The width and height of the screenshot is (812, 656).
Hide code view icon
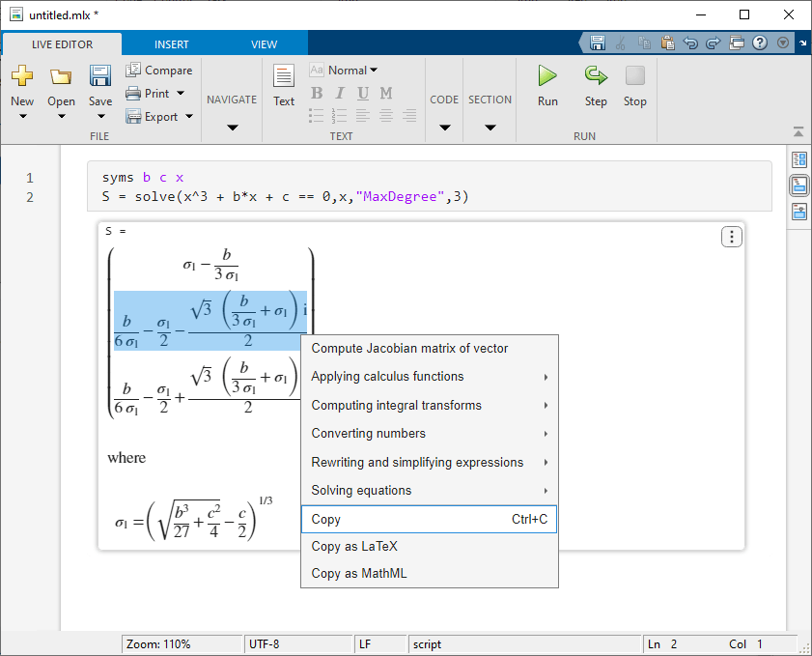pos(799,212)
